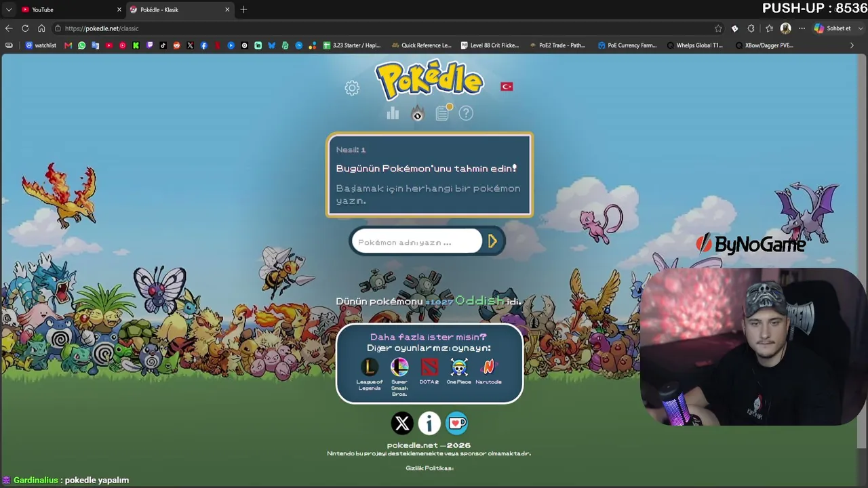
Task: Expand the Sohbet et dropdown arrow
Action: 860,28
